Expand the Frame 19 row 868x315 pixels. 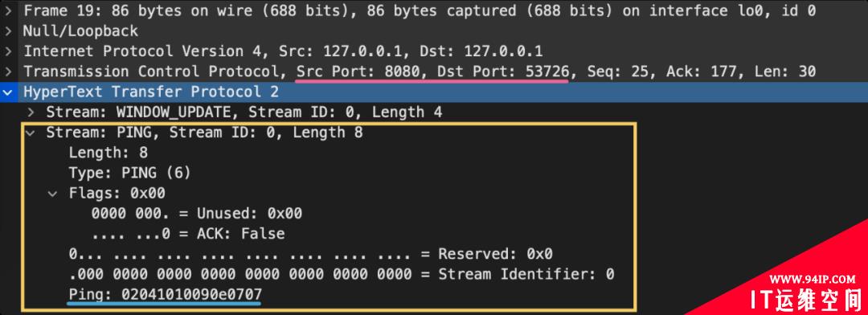pyautogui.click(x=8, y=10)
